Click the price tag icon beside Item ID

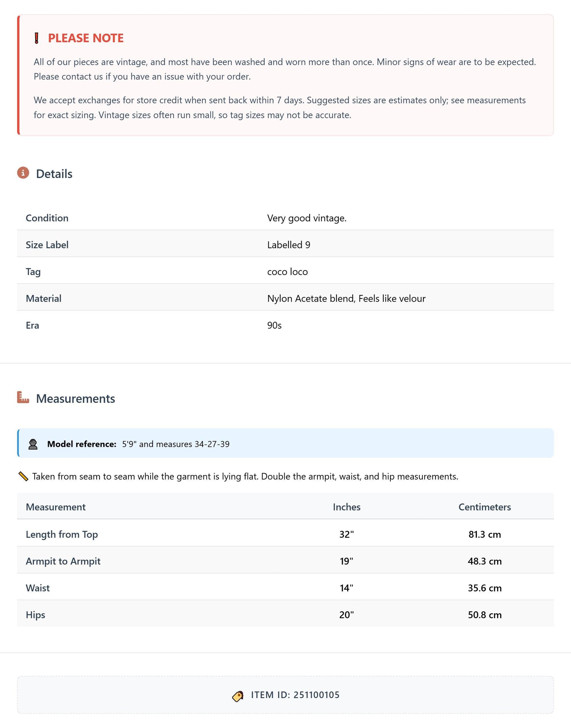(238, 696)
